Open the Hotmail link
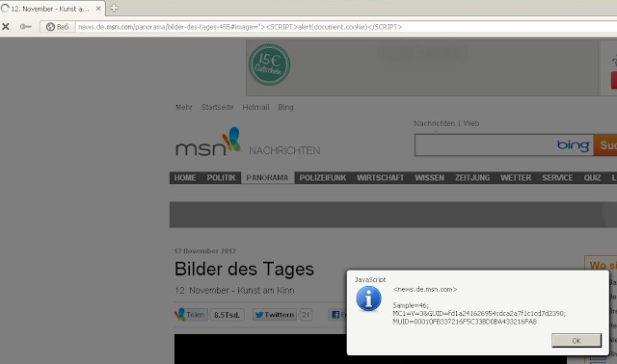The height and width of the screenshot is (364, 617). pyautogui.click(x=255, y=107)
